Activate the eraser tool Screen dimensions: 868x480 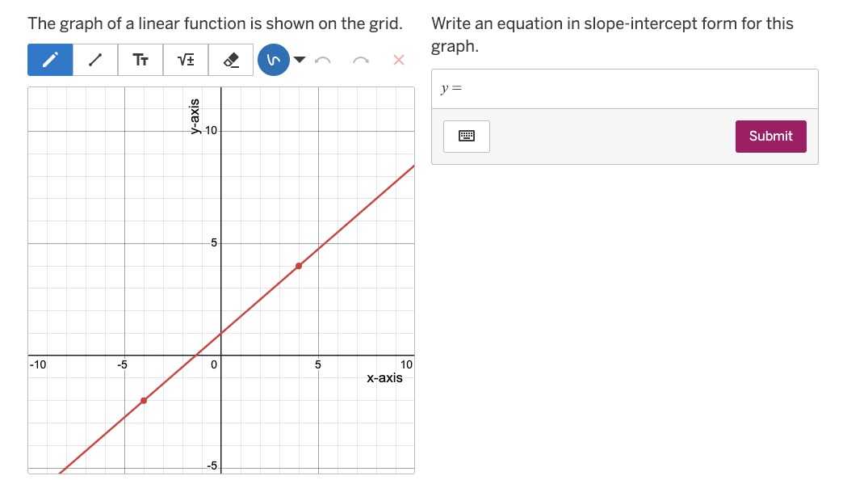[231, 60]
